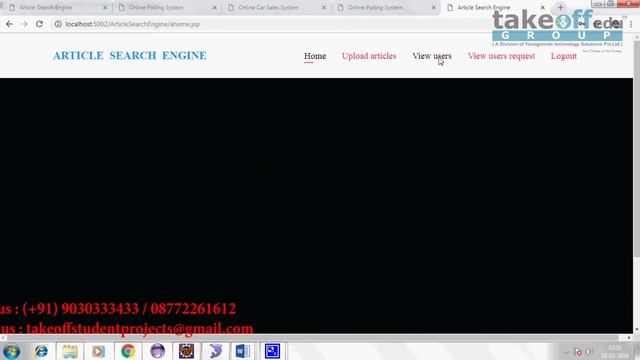Open the blue square taskbar app

pos(272,351)
